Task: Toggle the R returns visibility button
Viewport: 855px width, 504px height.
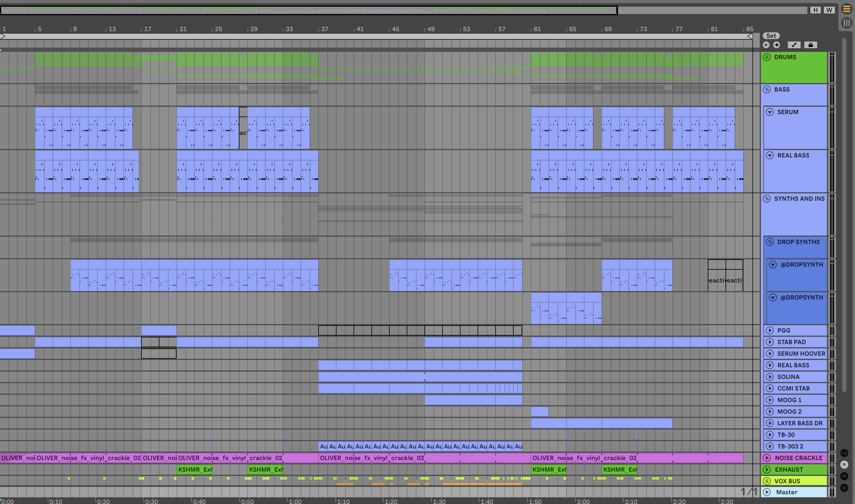Action: [x=845, y=465]
